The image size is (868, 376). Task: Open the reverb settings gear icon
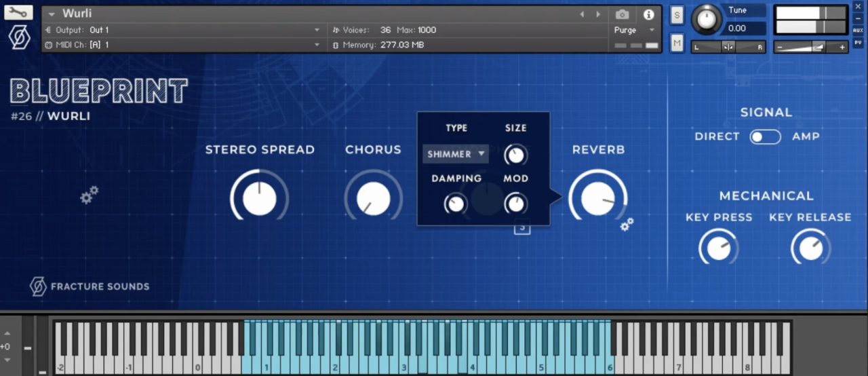[627, 224]
